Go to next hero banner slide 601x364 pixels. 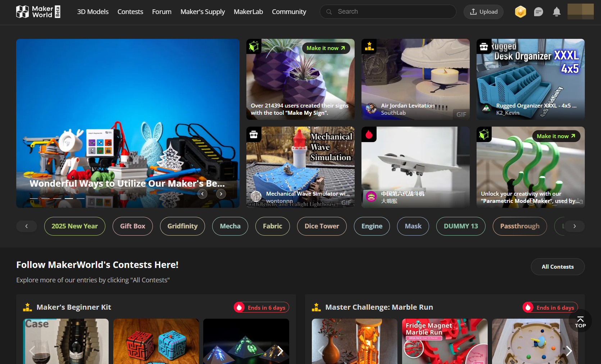pyautogui.click(x=221, y=194)
